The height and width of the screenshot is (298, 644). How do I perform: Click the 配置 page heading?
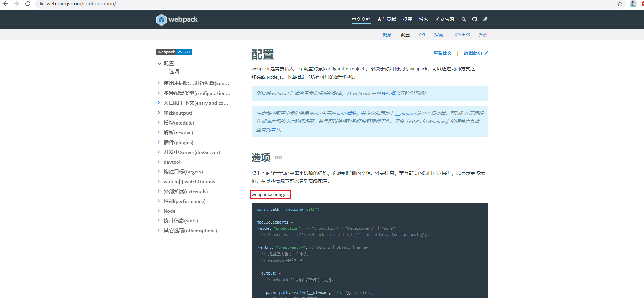click(x=262, y=54)
